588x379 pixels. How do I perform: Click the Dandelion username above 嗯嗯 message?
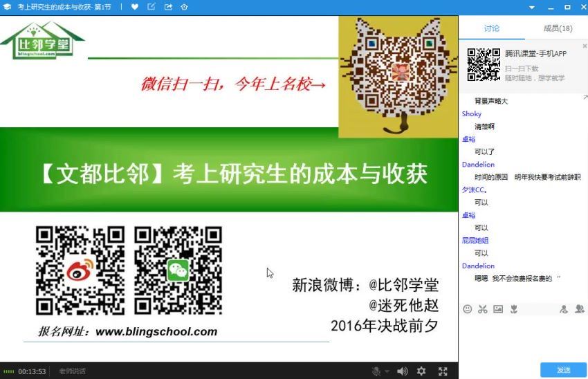pos(478,266)
